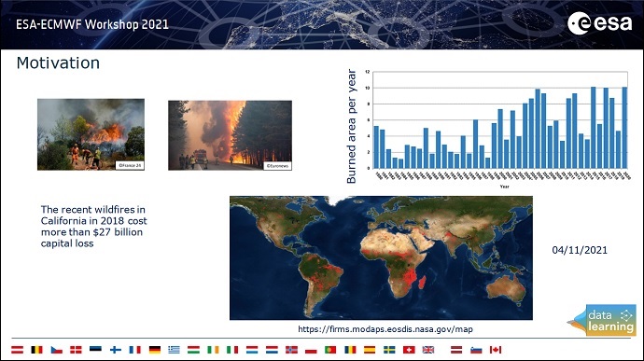Click the Germany flag icon
Viewport: 644px width, 361px height.
155,350
